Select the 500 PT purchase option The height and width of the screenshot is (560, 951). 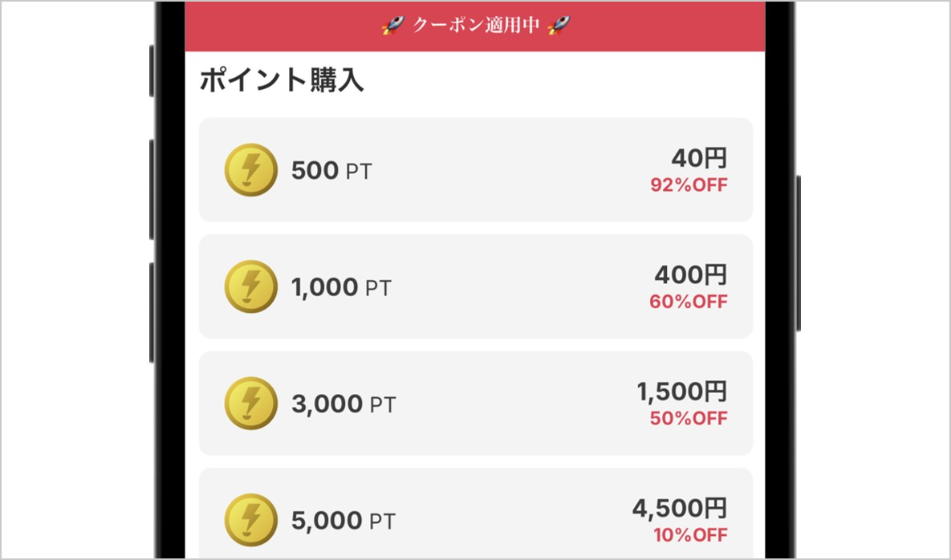click(x=475, y=169)
